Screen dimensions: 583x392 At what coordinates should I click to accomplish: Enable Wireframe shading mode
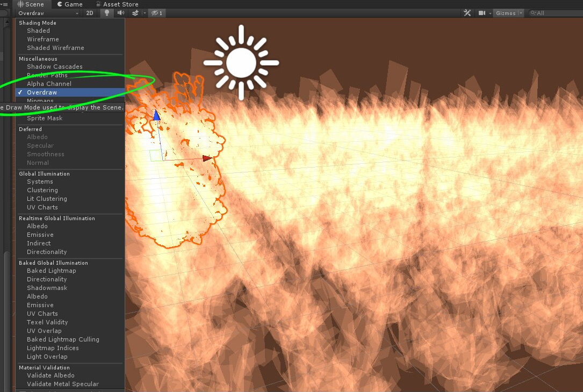tap(42, 39)
